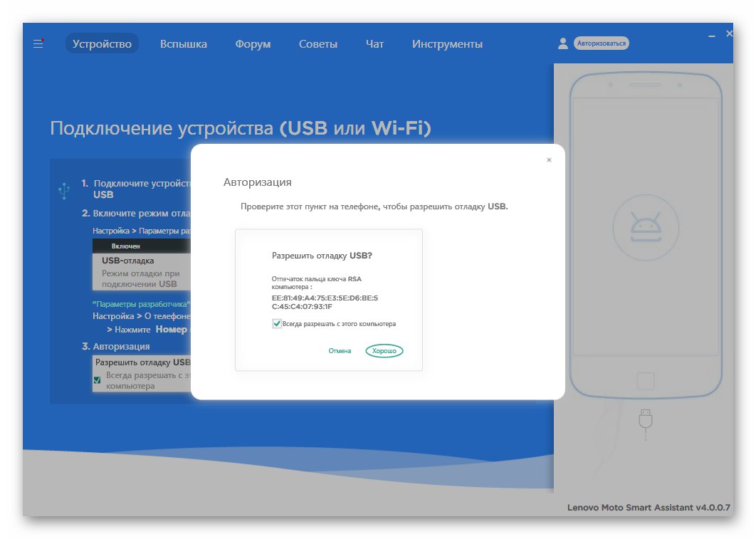The image size is (756, 539).
Task: Open the hamburger navigation menu
Action: point(38,43)
